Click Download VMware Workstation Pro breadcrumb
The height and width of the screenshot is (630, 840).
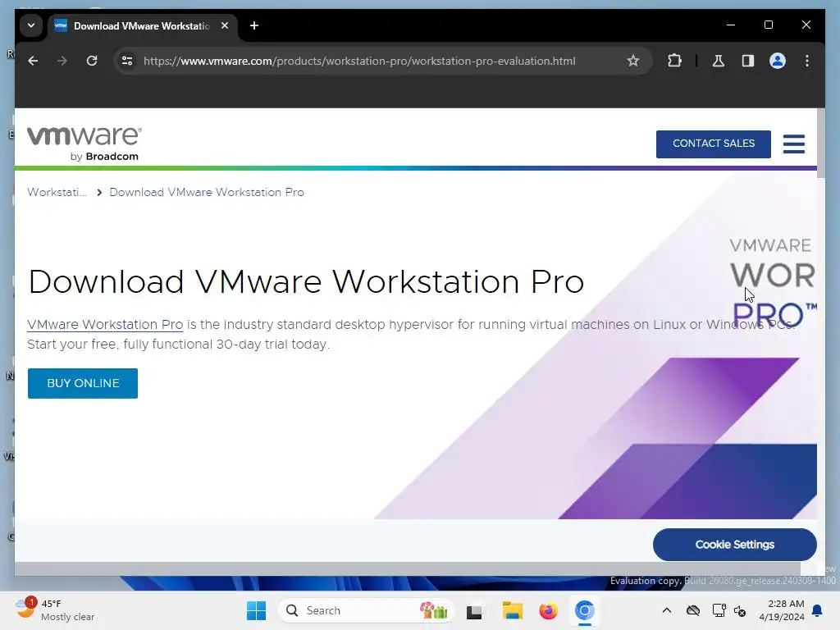pos(207,192)
